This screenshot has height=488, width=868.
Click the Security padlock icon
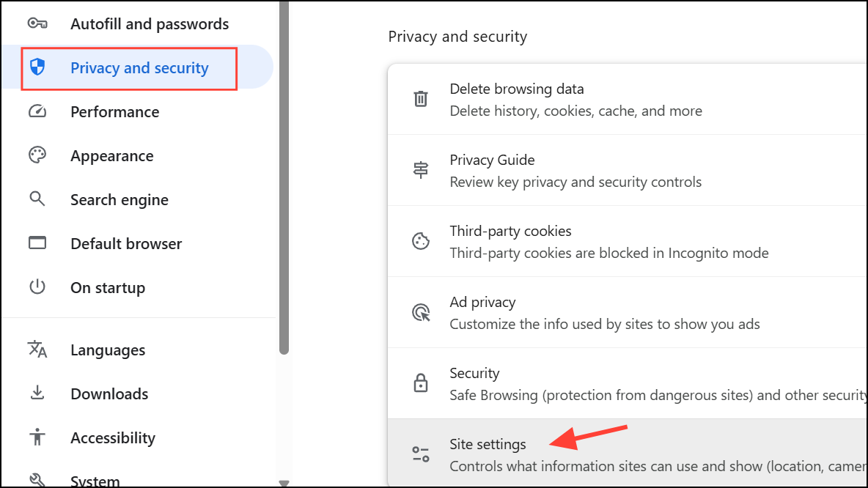(420, 382)
